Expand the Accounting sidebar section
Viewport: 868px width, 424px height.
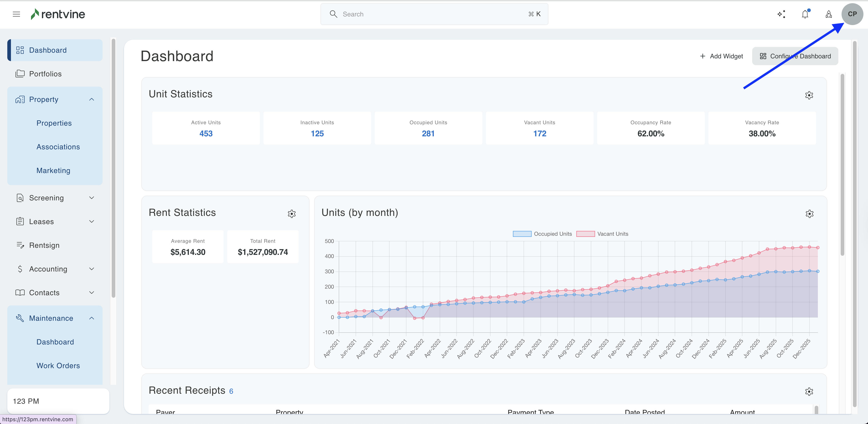(92, 269)
